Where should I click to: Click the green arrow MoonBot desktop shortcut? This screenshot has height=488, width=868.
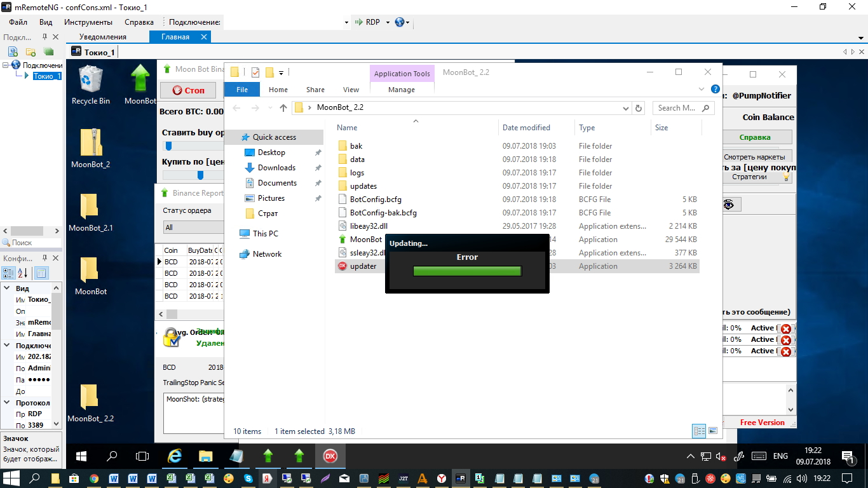tap(140, 86)
